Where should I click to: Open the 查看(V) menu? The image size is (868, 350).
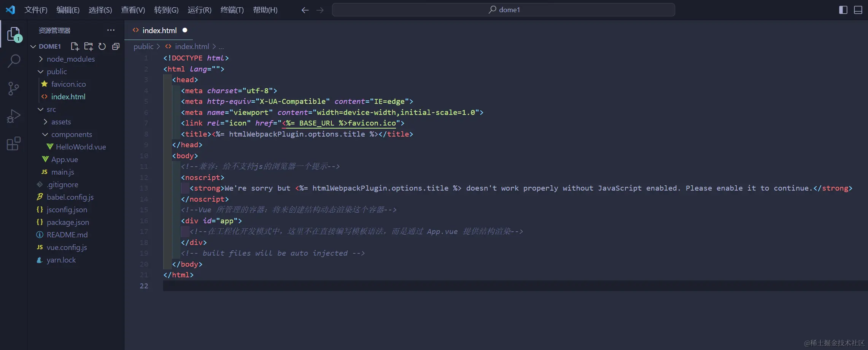[133, 10]
